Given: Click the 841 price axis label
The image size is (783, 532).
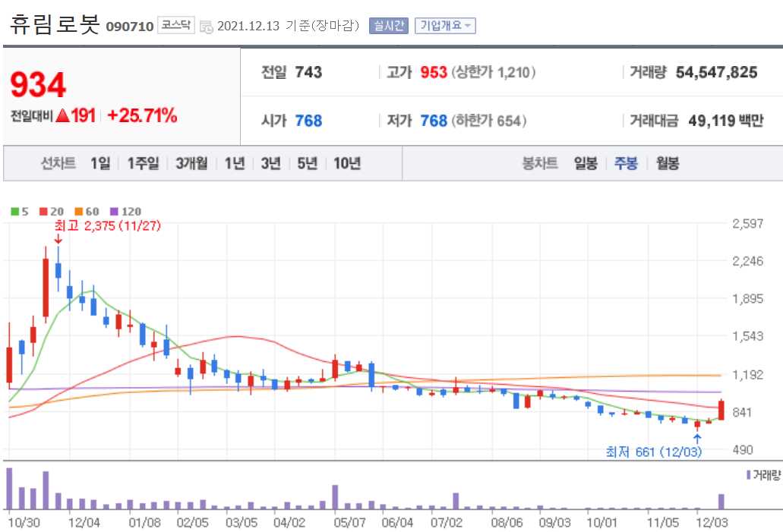Looking at the screenshot, I should pos(742,412).
